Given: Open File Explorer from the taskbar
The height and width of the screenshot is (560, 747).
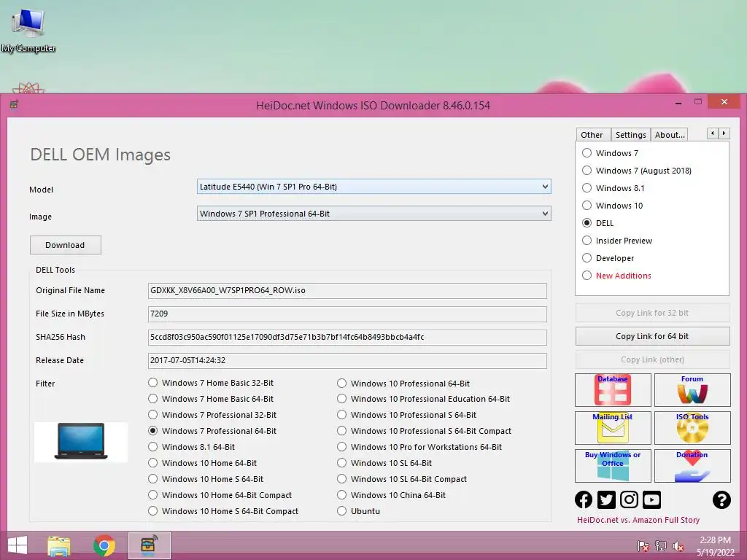Looking at the screenshot, I should point(59,545).
